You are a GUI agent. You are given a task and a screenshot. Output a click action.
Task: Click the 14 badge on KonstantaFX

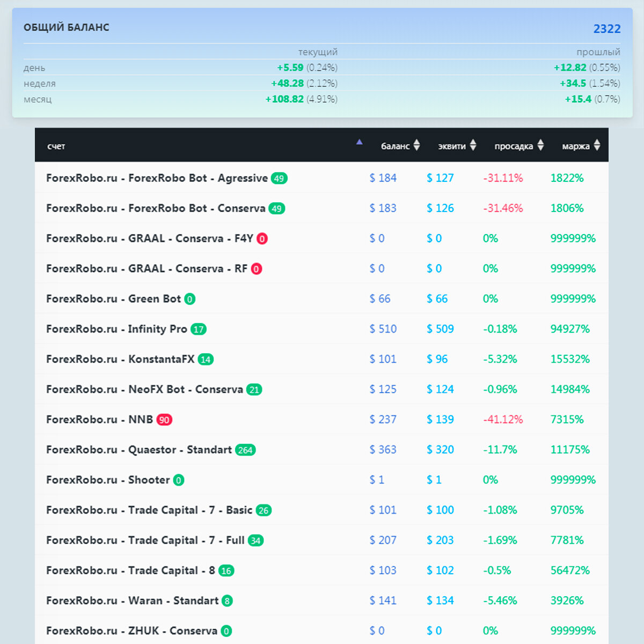pos(206,360)
